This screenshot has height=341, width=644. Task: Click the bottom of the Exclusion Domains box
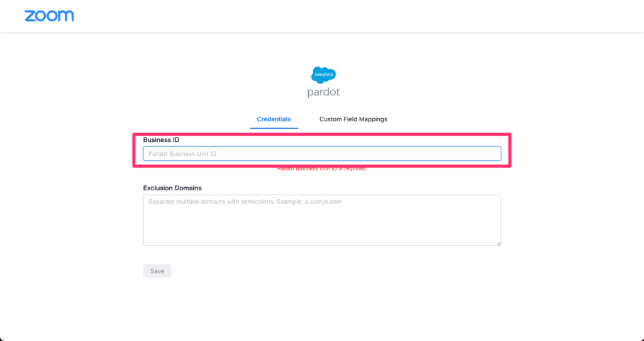[321, 241]
